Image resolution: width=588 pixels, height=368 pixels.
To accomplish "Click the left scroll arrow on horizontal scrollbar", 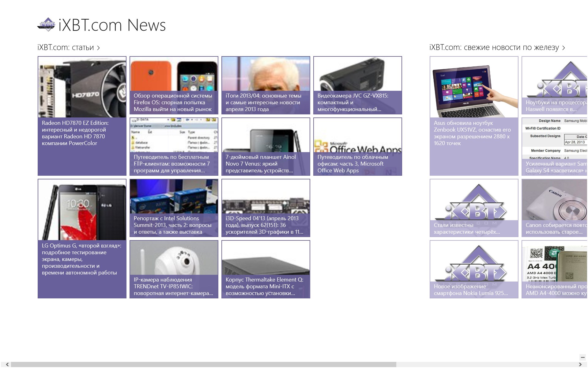I will point(7,365).
